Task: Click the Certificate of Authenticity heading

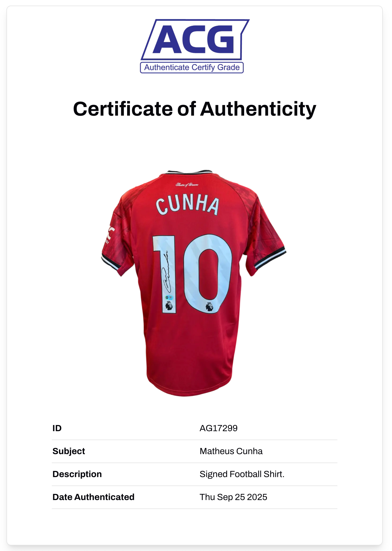Action: pos(195,109)
